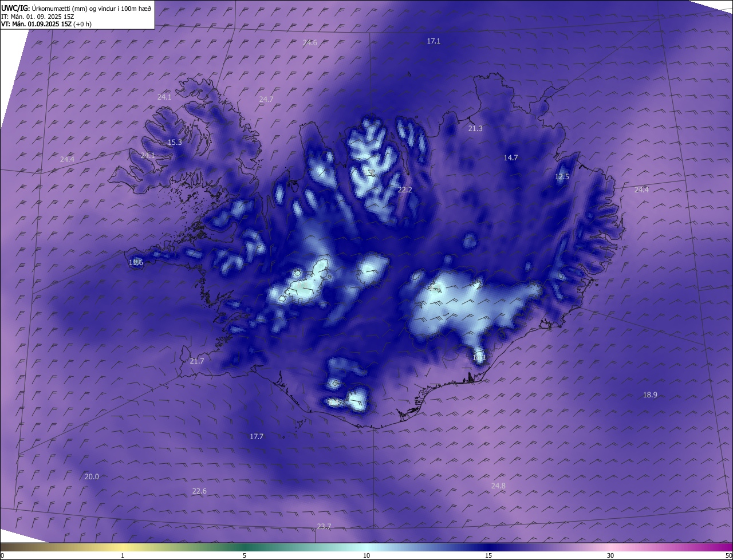Screen dimensions: 733x560
Task: Click the colour scale tick labelled 10
Action: [366, 555]
